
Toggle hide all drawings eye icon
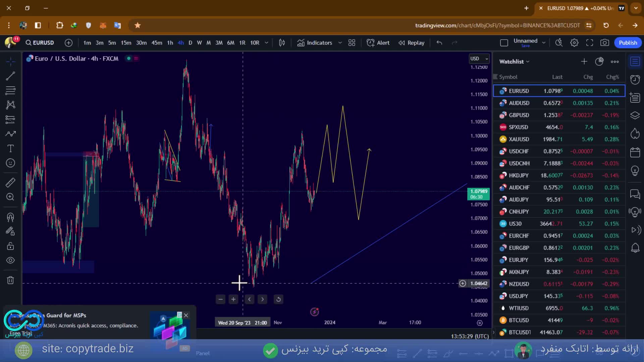click(x=10, y=260)
